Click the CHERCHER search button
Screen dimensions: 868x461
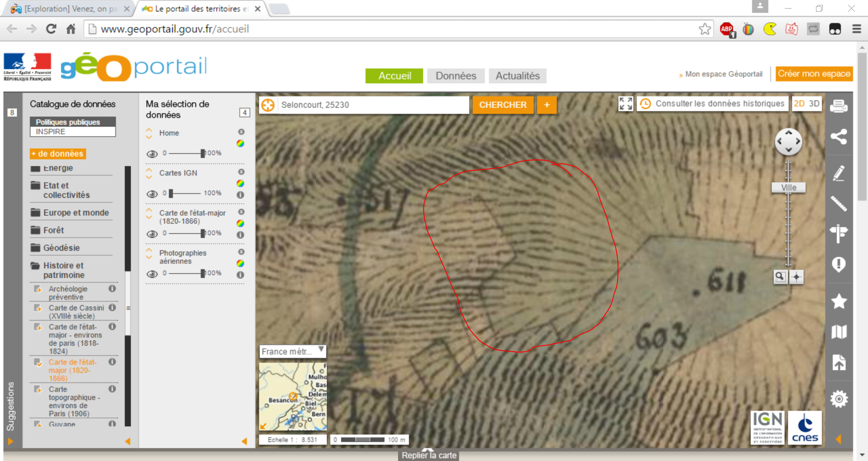[503, 105]
